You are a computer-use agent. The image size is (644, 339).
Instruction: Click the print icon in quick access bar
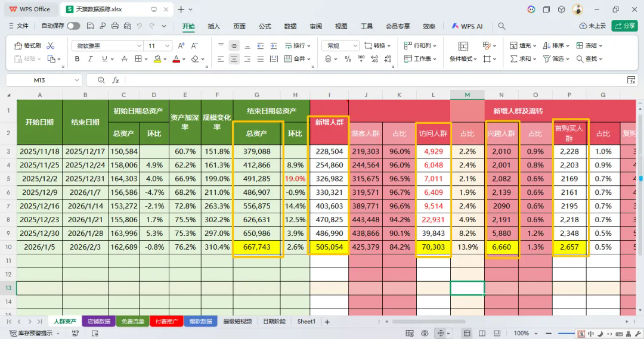click(x=114, y=26)
